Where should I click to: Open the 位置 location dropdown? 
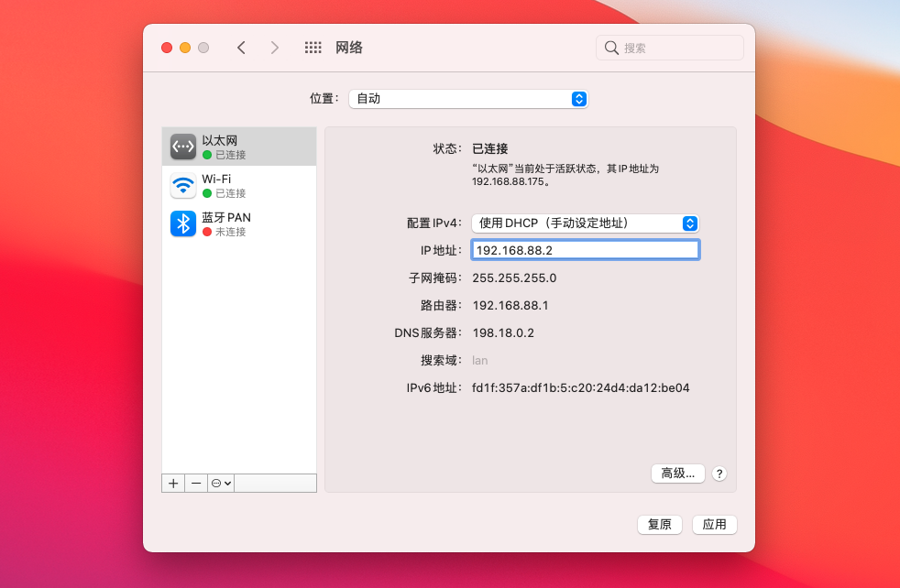[467, 99]
